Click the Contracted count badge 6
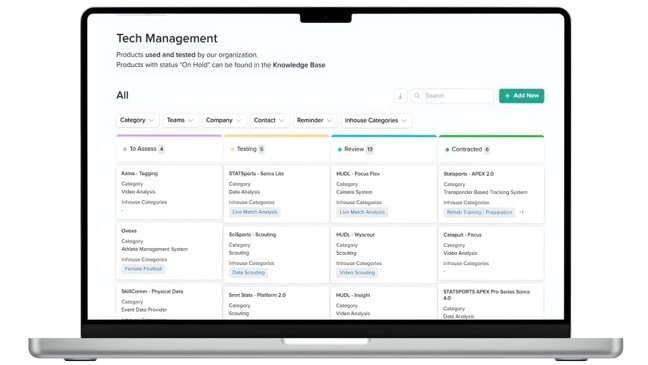 (487, 149)
